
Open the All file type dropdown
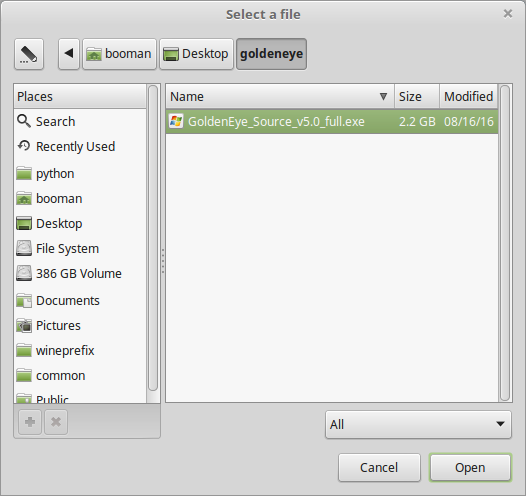pyautogui.click(x=418, y=425)
